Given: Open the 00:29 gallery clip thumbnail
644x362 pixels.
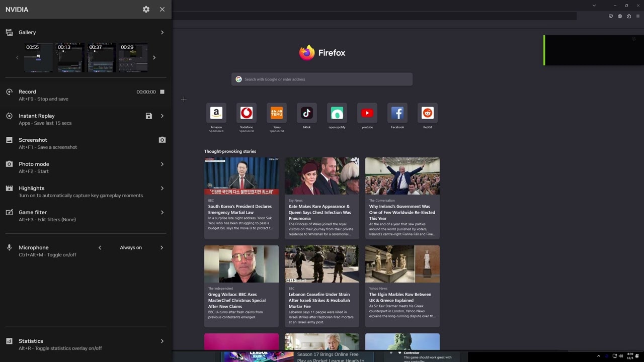Looking at the screenshot, I should coord(133,57).
